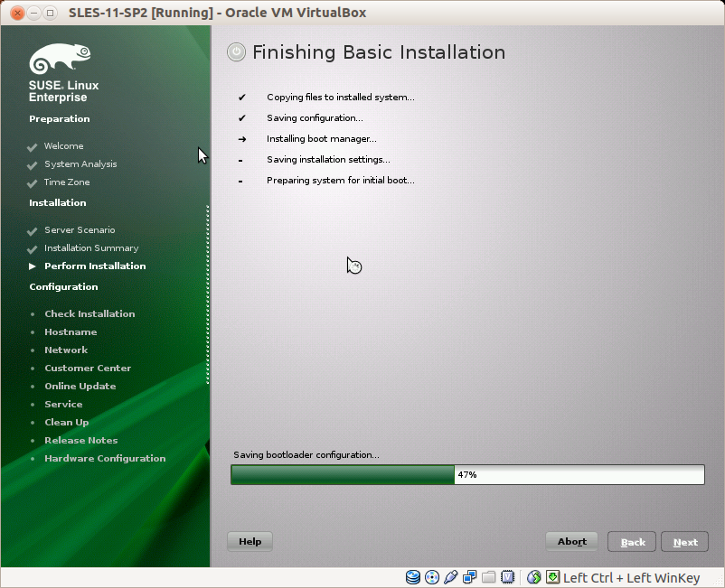Click the Installing boot manager text
The width and height of the screenshot is (725, 588).
coord(321,138)
